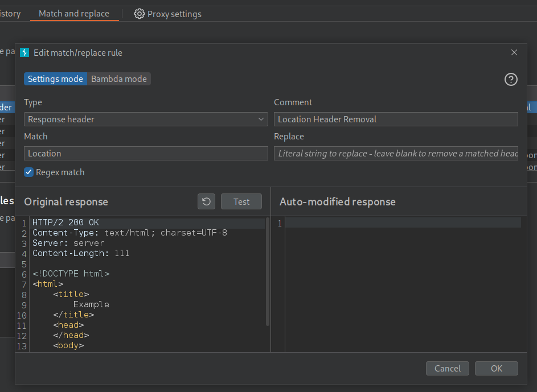Click line 1 of Auto-modified response editor
537x392 pixels.
point(403,222)
